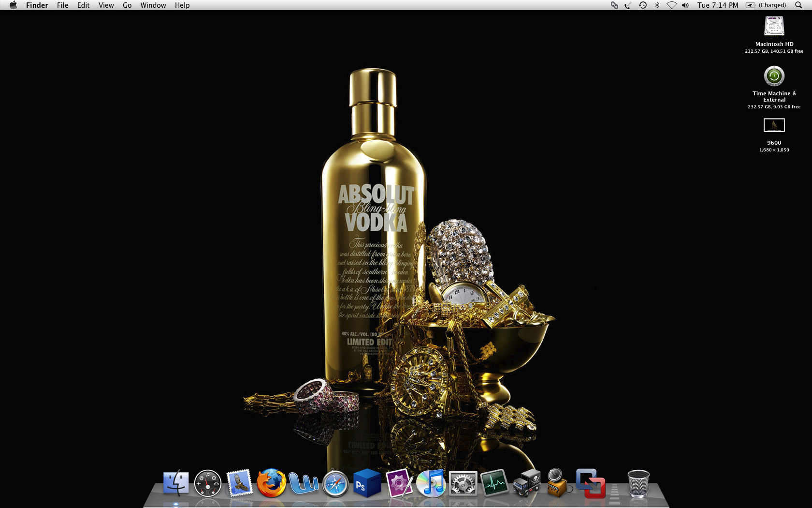This screenshot has width=812, height=508.
Task: Click the sync arrows menu bar icon
Action: 614,5
